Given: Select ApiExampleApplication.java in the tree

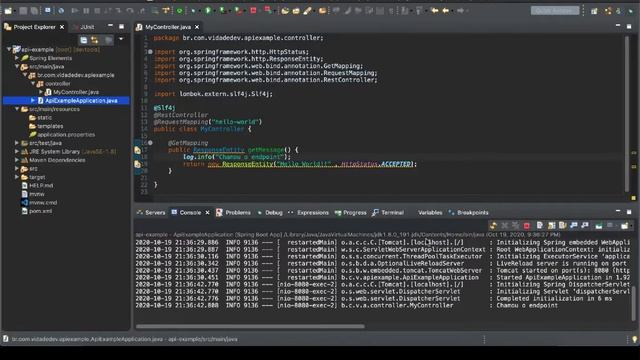Looking at the screenshot, I should point(81,100).
